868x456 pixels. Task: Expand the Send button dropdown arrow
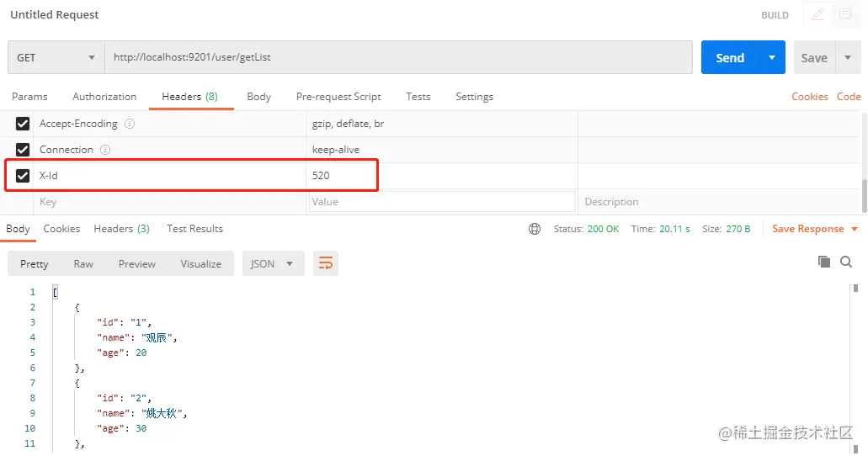772,57
